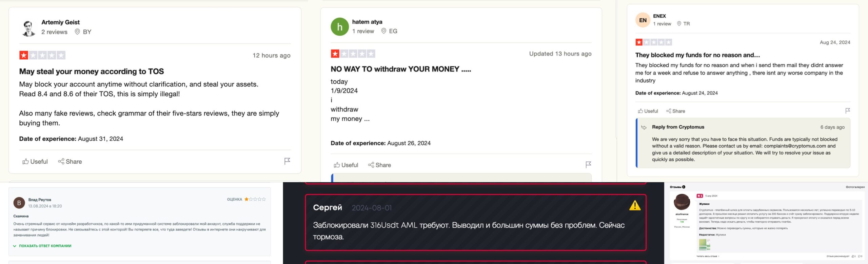The height and width of the screenshot is (264, 868).
Task: Click the orange star rating beside ОЦЕНКА
Action: pos(255,199)
